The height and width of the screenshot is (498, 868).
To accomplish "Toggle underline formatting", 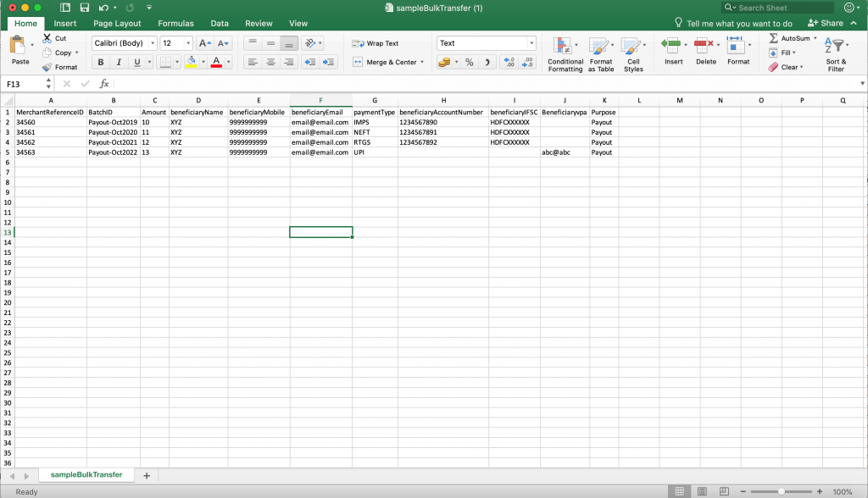I will click(136, 62).
